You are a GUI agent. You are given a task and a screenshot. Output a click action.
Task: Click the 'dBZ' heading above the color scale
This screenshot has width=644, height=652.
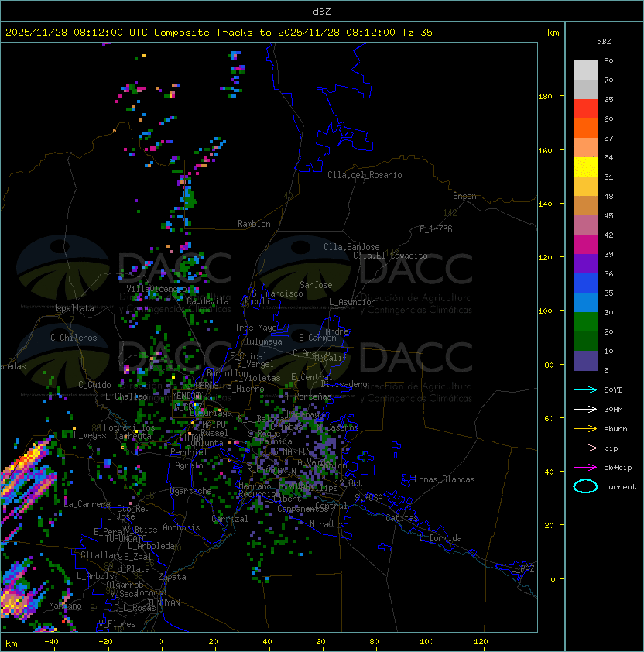point(604,42)
